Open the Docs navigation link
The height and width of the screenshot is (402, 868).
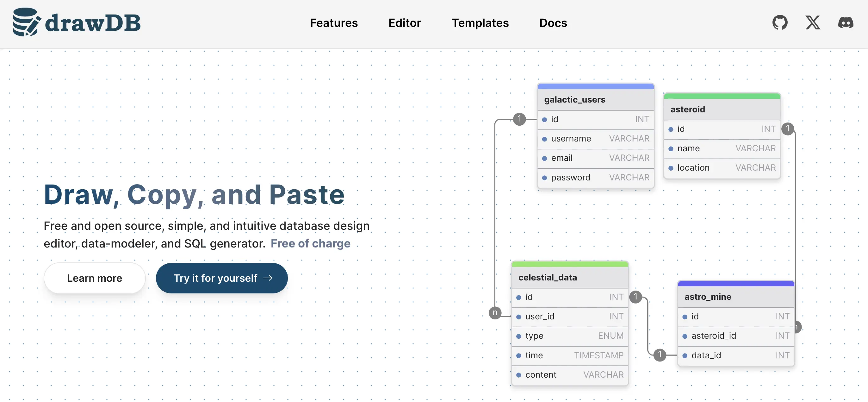pos(553,23)
